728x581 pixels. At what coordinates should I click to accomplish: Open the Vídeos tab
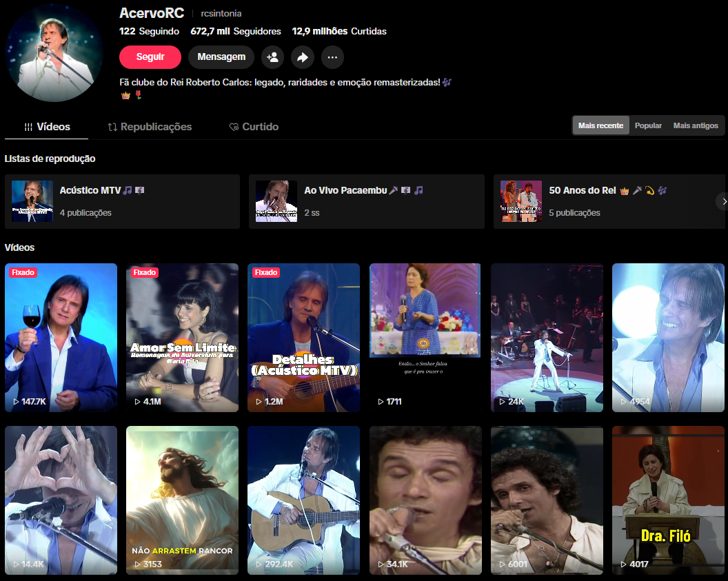[x=47, y=127]
